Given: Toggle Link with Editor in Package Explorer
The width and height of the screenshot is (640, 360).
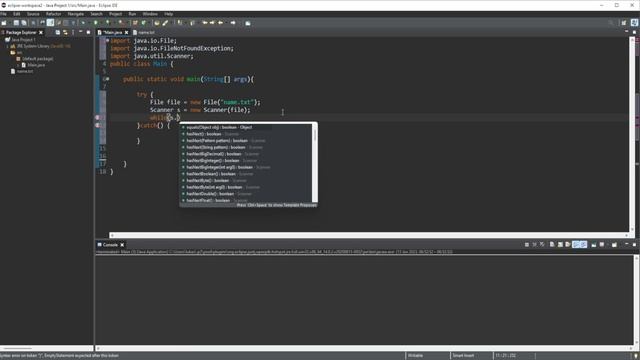Looking at the screenshot, I should (65, 32).
